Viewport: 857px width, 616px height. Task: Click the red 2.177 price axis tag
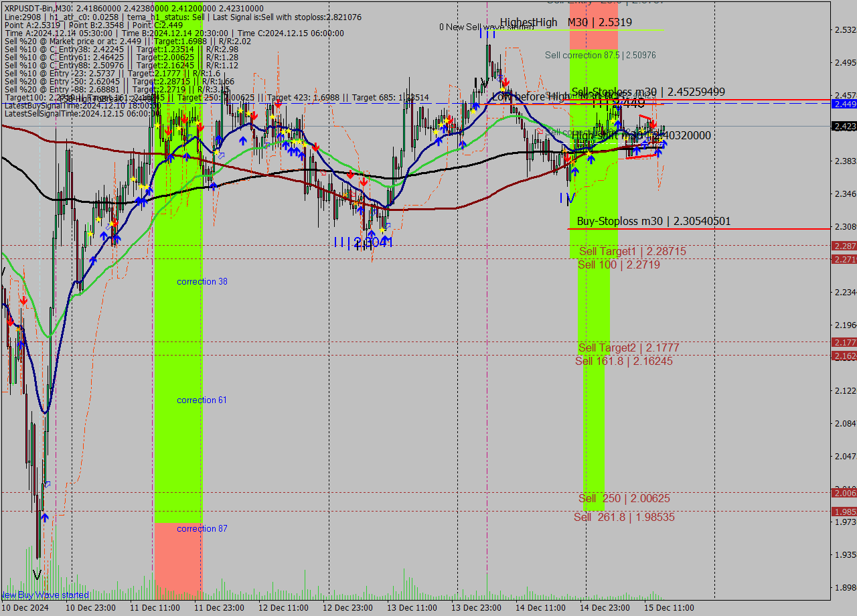[844, 342]
